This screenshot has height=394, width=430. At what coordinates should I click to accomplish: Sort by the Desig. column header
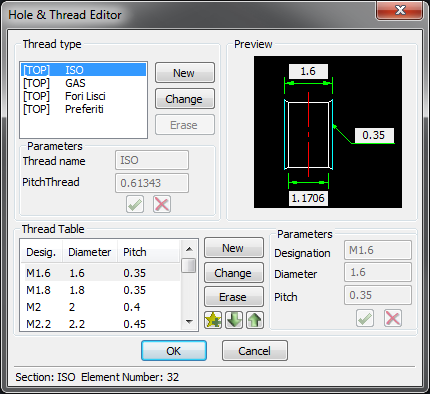click(41, 252)
